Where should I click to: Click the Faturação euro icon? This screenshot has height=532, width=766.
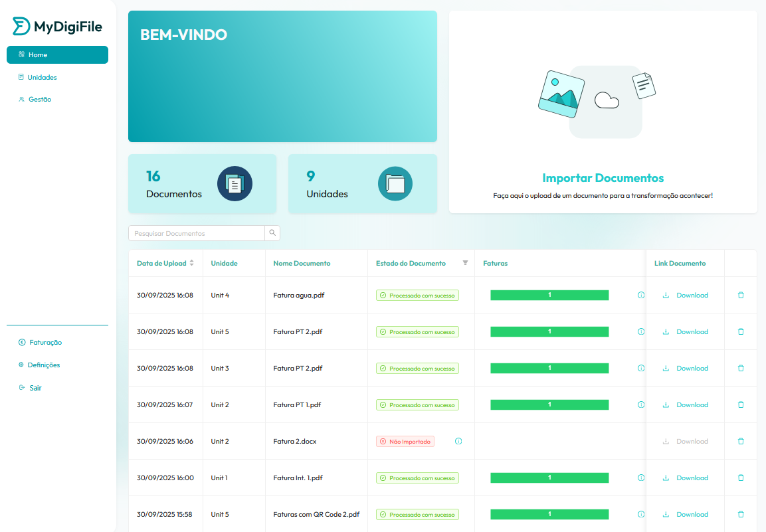click(21, 342)
